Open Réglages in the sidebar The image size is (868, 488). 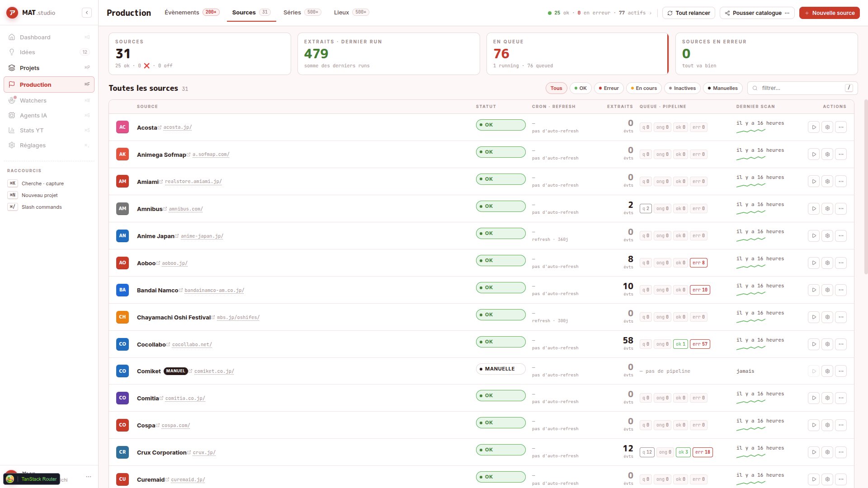coord(49,145)
